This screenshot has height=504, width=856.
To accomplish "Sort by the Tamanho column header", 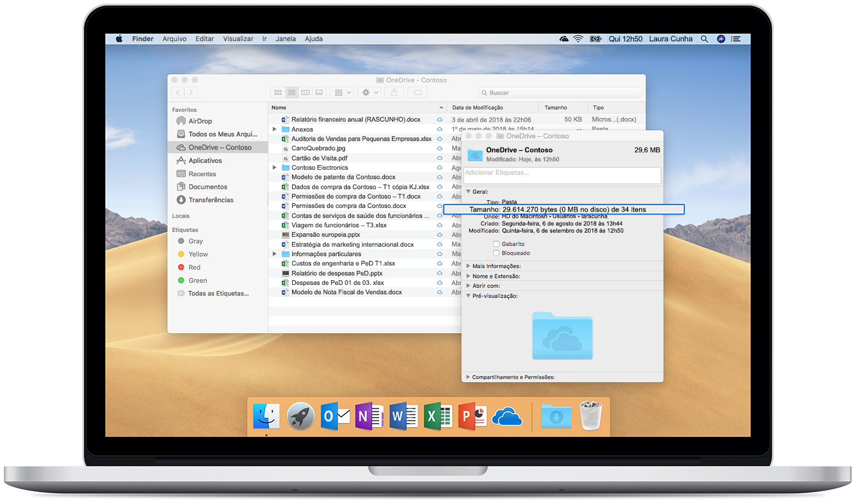I will [563, 107].
